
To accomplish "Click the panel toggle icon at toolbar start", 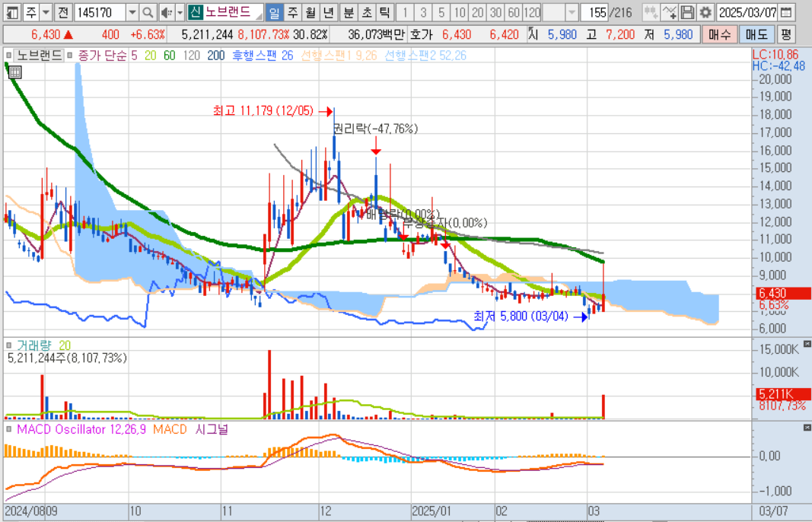I will [12, 12].
